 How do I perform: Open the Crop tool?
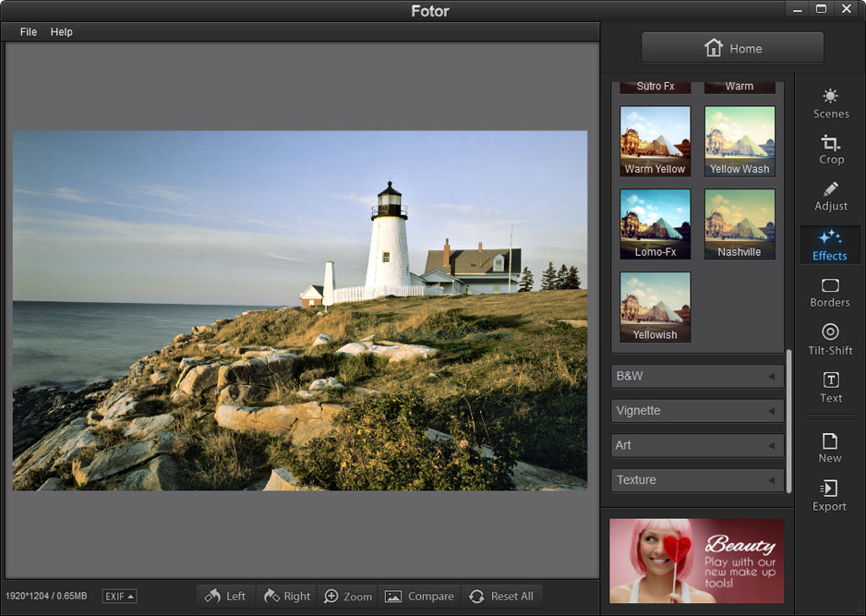(830, 150)
